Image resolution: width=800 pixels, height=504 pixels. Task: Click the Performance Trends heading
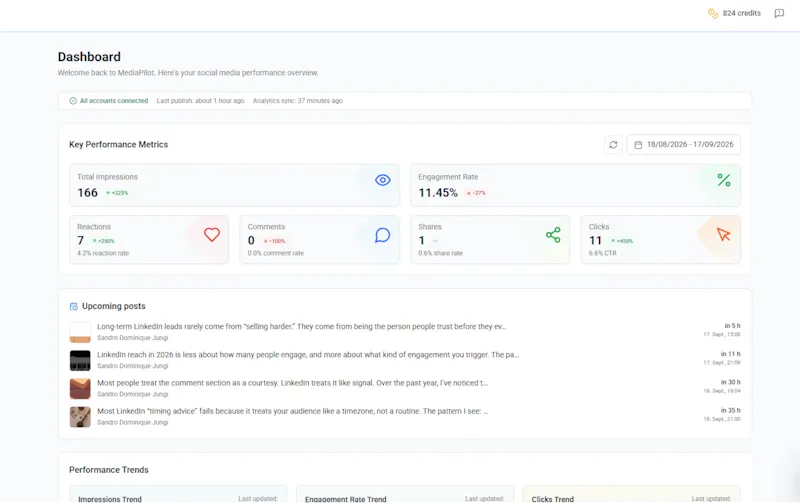[109, 470]
